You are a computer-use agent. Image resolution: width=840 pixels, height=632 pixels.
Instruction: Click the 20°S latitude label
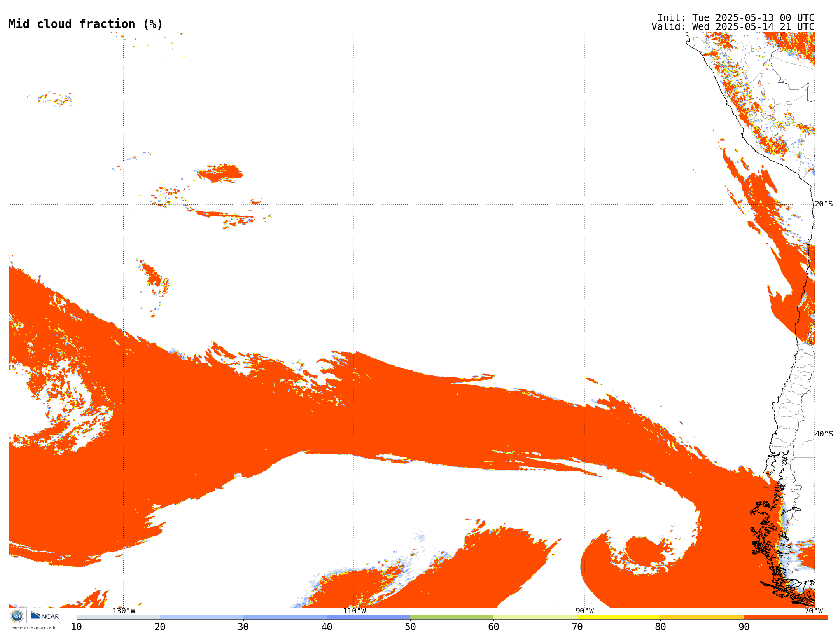pyautogui.click(x=824, y=204)
